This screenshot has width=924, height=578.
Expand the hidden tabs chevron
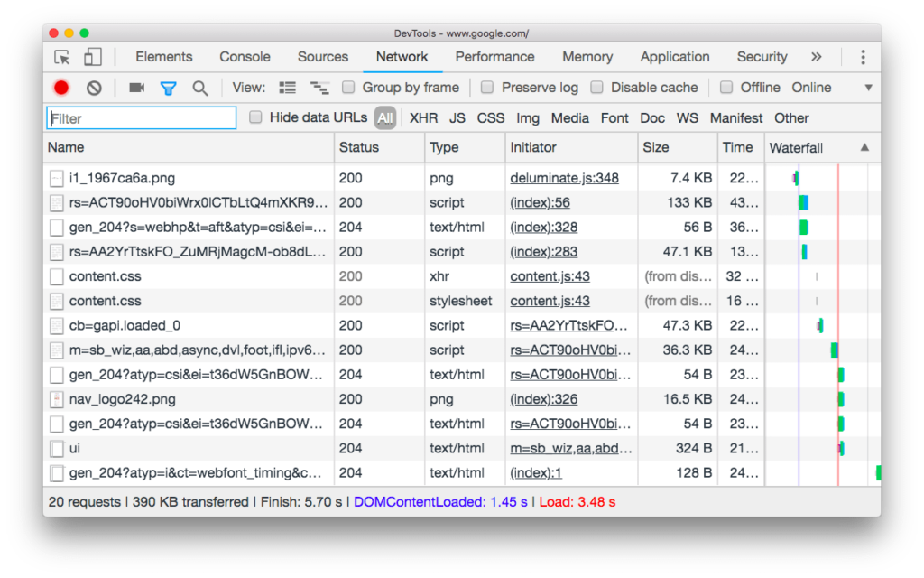(816, 57)
